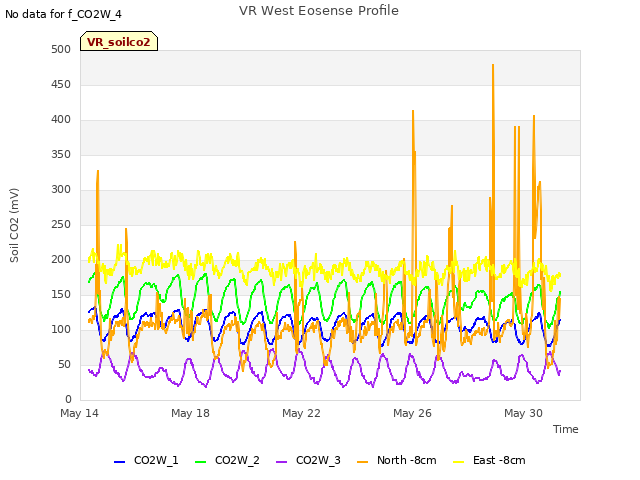Image resolution: width=640 pixels, height=480 pixels.
Task: Click the 300 y-axis tick label
Action: tap(61, 189)
